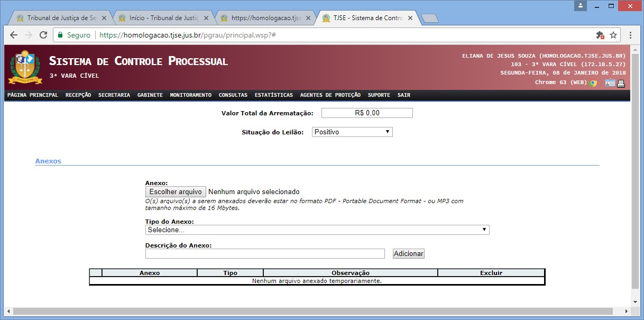This screenshot has width=644, height=320.
Task: Click the printer icon in header
Action: tap(621, 83)
